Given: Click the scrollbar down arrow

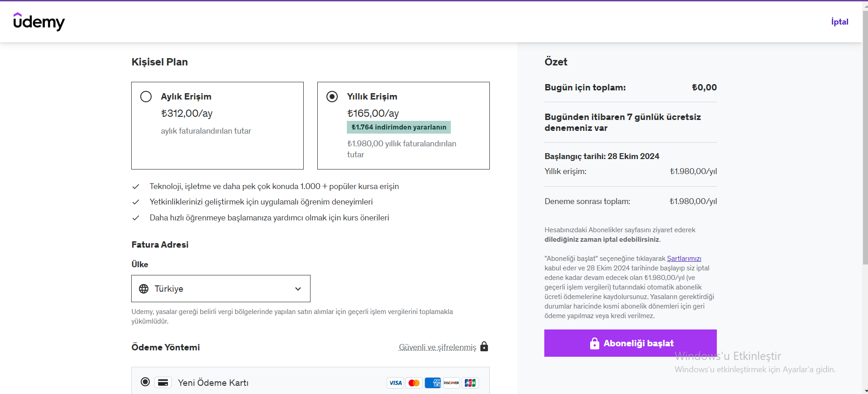Looking at the screenshot, I should [x=865, y=390].
